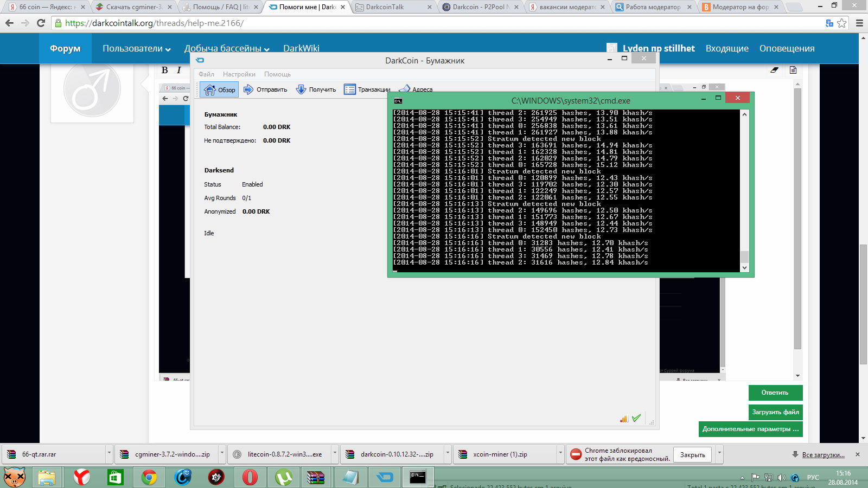868x488 pixels.
Task: Open Yandex browser from the taskbar
Action: pos(82,477)
